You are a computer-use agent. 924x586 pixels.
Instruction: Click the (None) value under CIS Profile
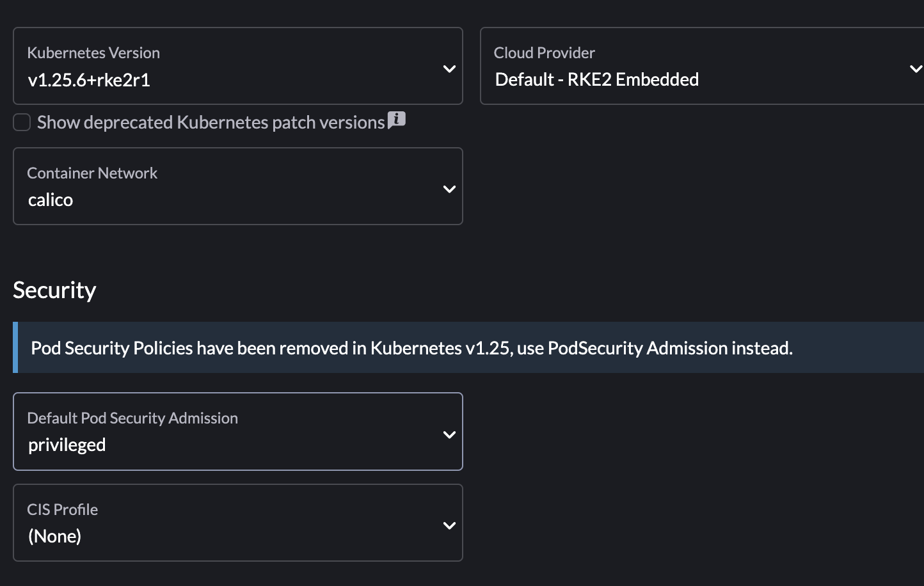tap(54, 536)
